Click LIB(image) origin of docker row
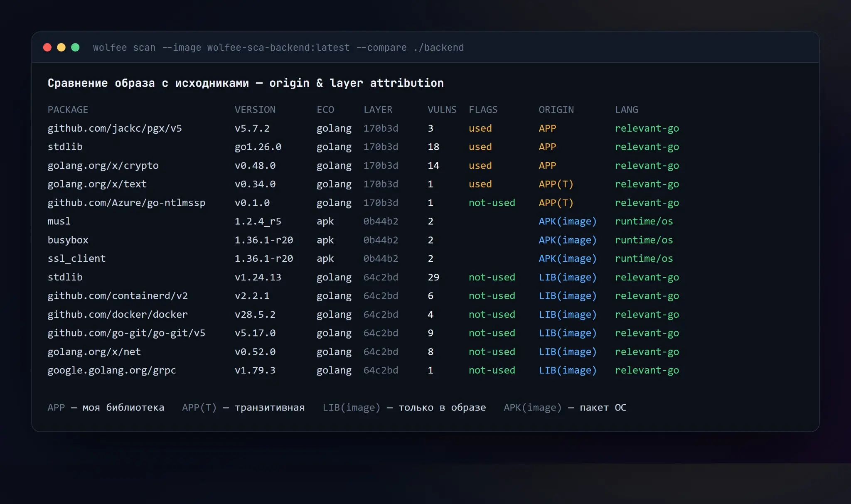 [568, 315]
